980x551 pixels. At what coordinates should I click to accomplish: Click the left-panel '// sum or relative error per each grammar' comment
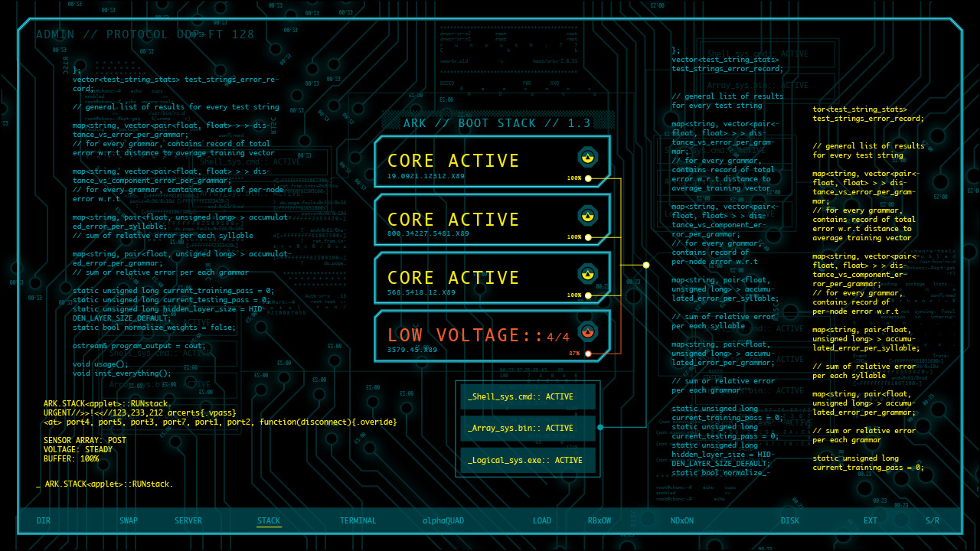click(x=161, y=272)
